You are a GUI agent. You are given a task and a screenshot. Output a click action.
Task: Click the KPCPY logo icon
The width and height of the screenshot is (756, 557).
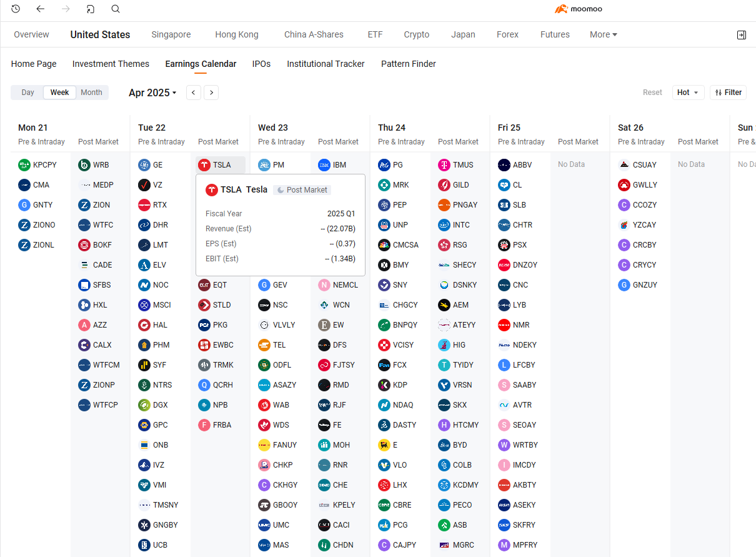point(24,165)
